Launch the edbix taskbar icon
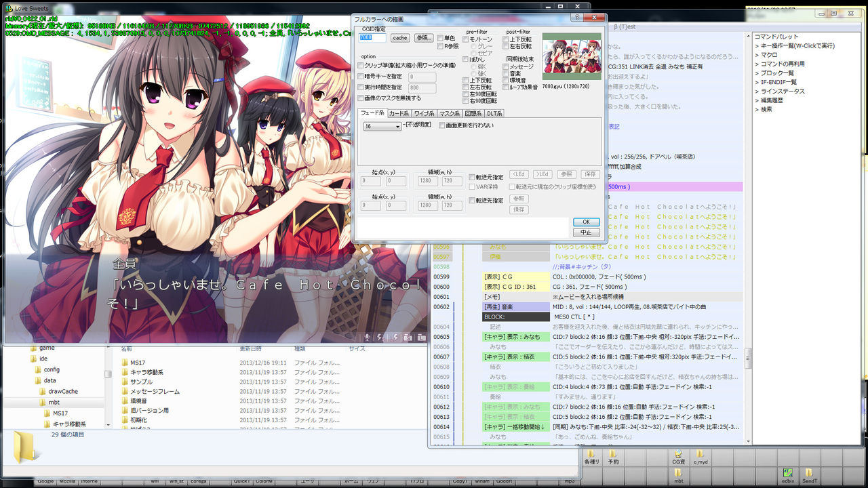 coord(787,473)
